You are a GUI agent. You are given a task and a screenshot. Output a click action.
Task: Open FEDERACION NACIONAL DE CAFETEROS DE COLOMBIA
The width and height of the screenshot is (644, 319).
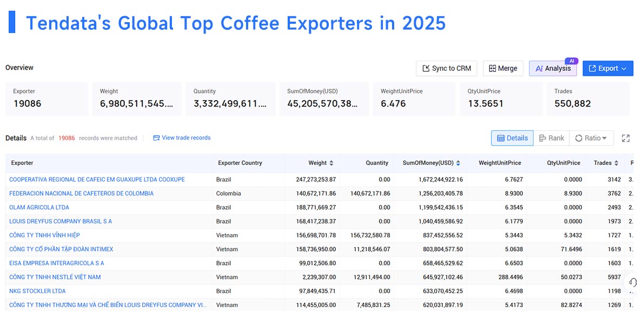81,194
